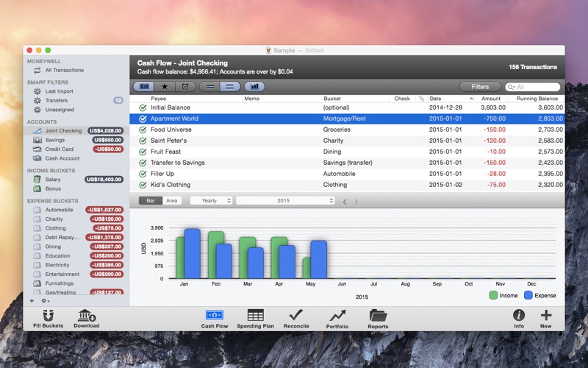Image resolution: width=588 pixels, height=368 pixels.
Task: Click the Fill Buckets magnet icon
Action: coord(48,316)
